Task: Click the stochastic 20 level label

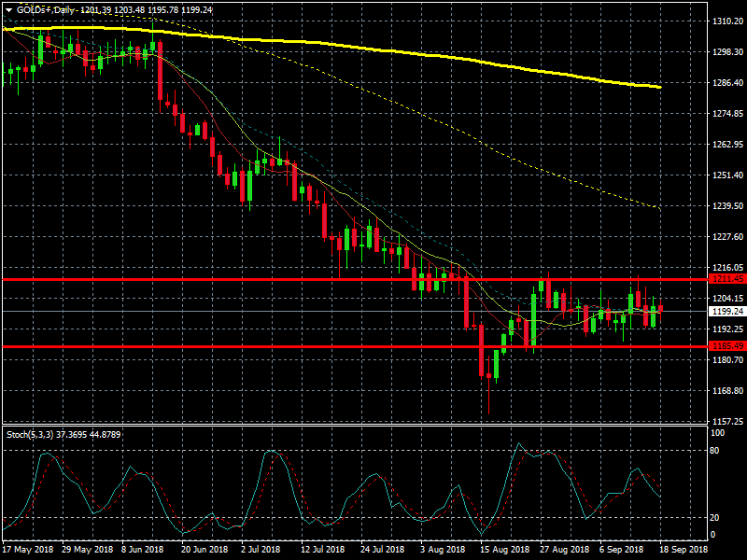Action: 715,517
